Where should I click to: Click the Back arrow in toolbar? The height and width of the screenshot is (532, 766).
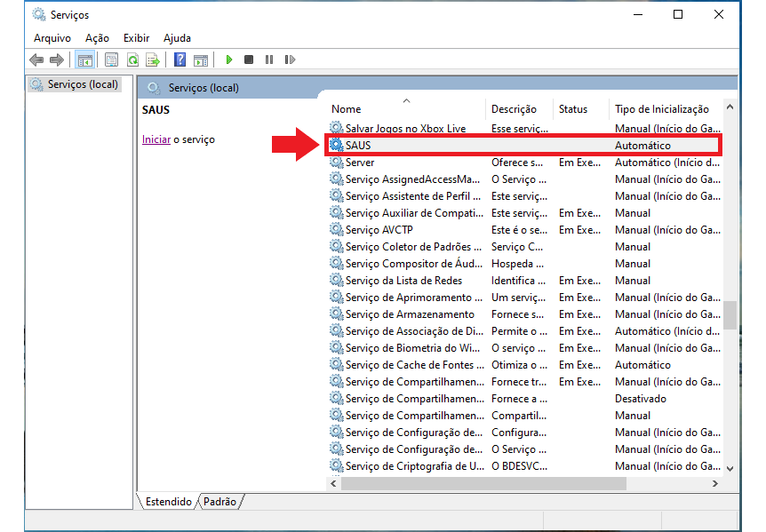[x=36, y=60]
